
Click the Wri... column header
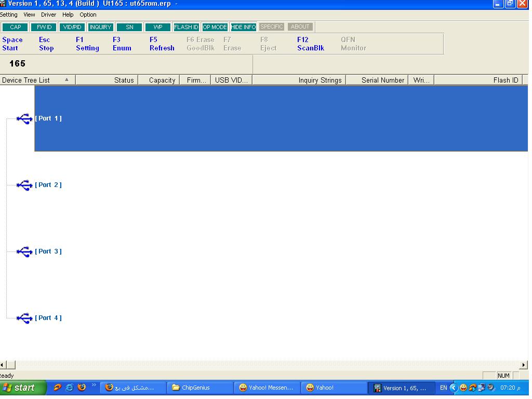click(421, 80)
